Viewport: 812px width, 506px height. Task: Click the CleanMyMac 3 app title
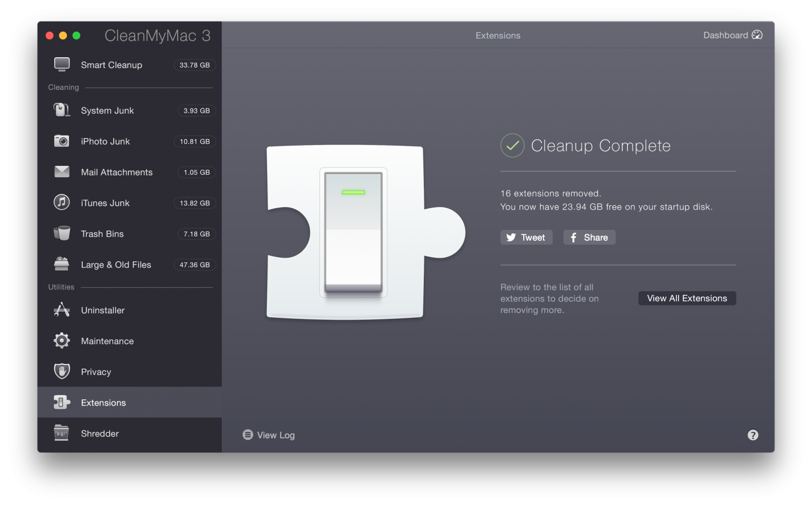[x=157, y=36]
